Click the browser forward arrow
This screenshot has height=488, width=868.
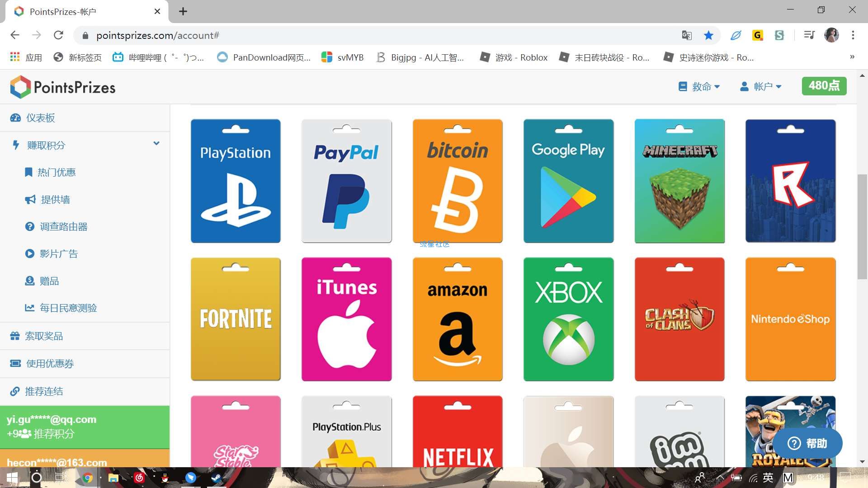coord(37,35)
